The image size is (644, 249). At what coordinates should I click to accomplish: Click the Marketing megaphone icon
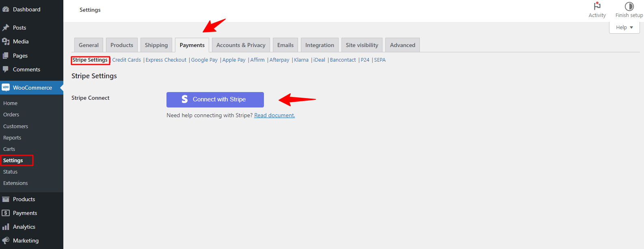tap(6, 240)
